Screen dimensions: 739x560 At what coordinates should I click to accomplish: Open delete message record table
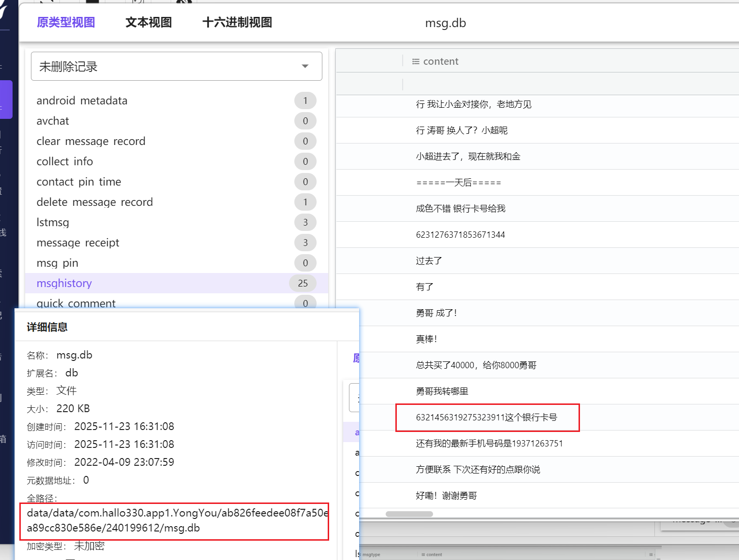click(95, 202)
